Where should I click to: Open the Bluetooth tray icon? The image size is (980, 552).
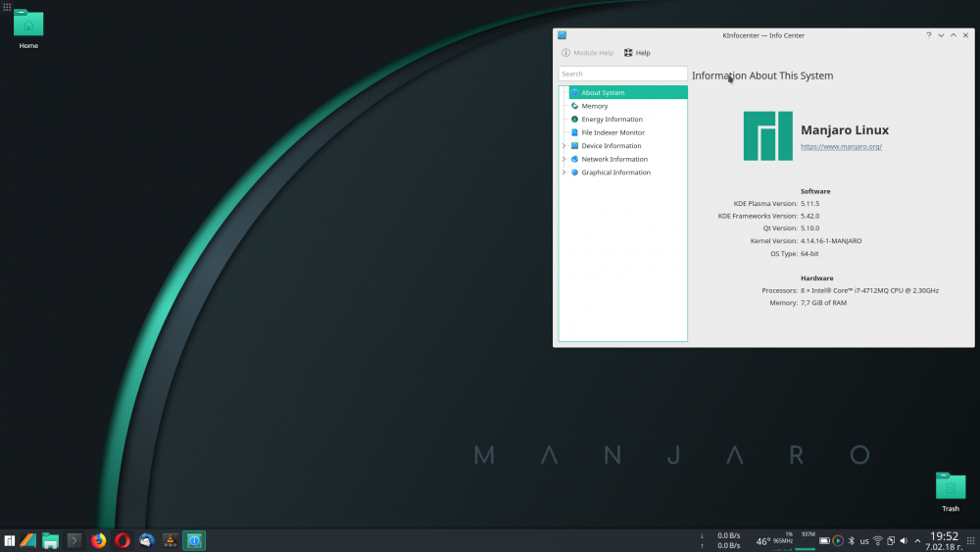pos(852,541)
